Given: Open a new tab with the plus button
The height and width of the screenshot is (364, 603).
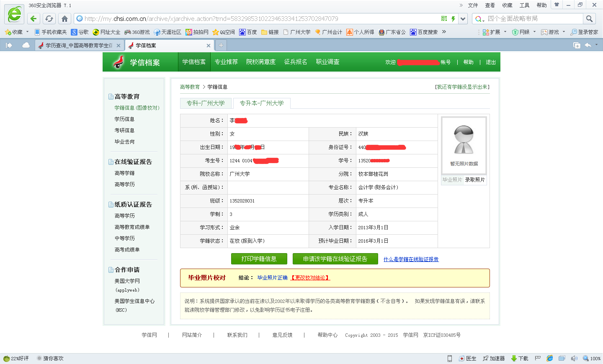Looking at the screenshot, I should (x=221, y=45).
